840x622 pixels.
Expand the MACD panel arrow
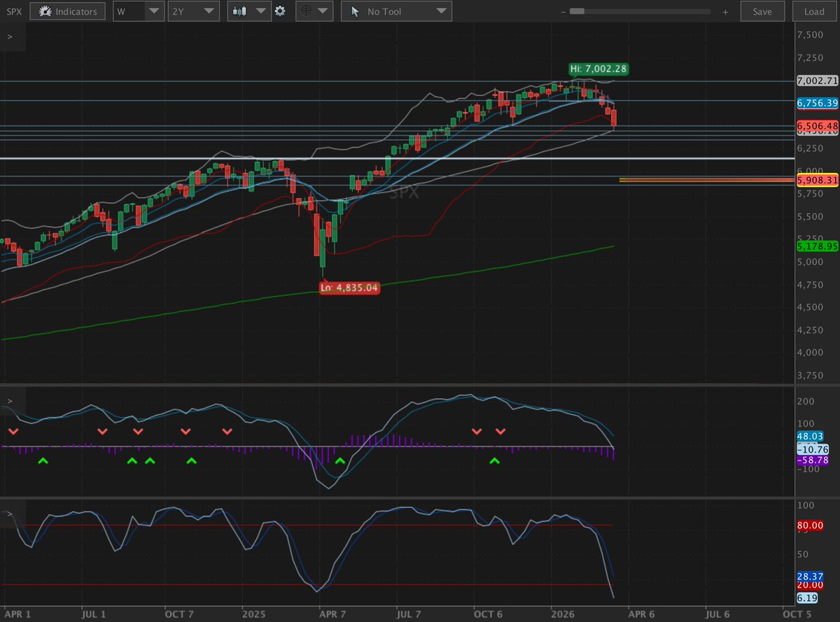(10, 402)
